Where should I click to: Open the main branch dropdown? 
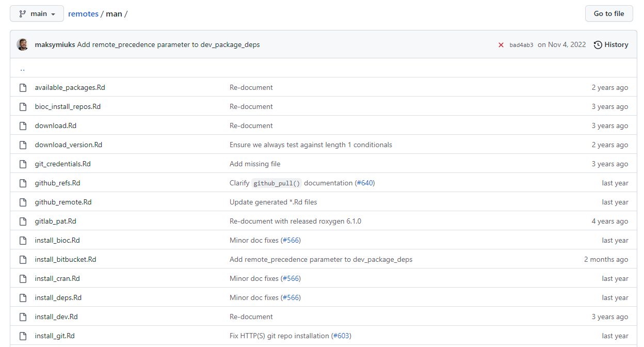37,14
